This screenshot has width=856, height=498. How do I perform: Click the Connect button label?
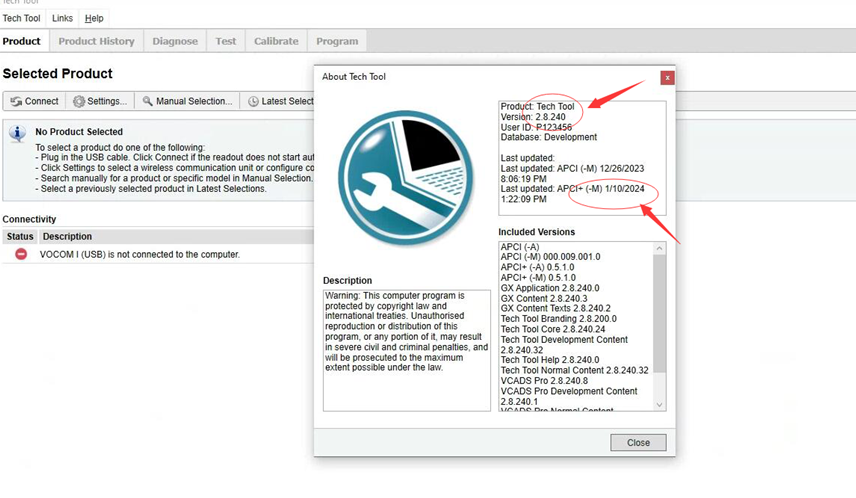pyautogui.click(x=41, y=101)
